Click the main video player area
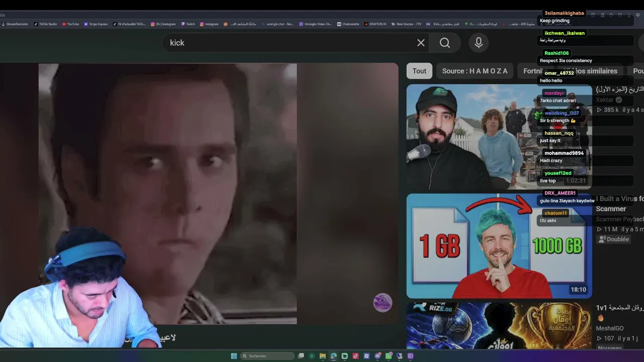Screen dimensions: 644x362 coord(199,194)
